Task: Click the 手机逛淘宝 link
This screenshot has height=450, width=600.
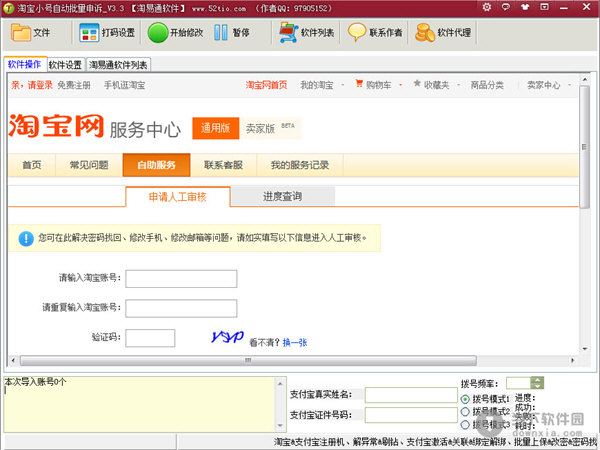Action: (x=125, y=85)
